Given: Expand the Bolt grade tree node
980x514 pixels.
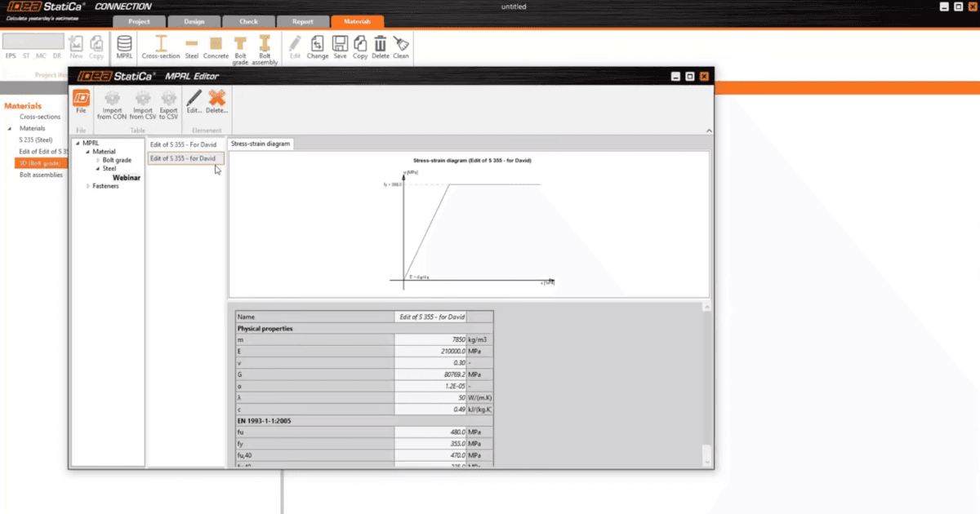Looking at the screenshot, I should click(98, 161).
